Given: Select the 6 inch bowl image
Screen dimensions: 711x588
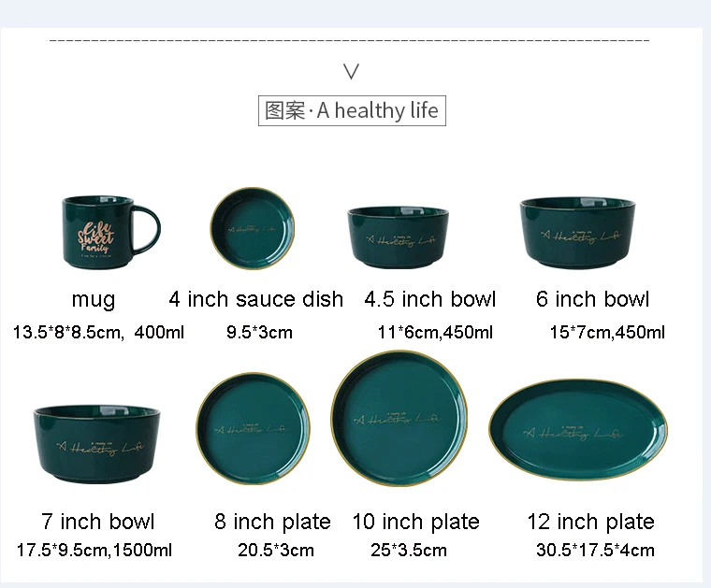Looking at the screenshot, I should pyautogui.click(x=578, y=233).
